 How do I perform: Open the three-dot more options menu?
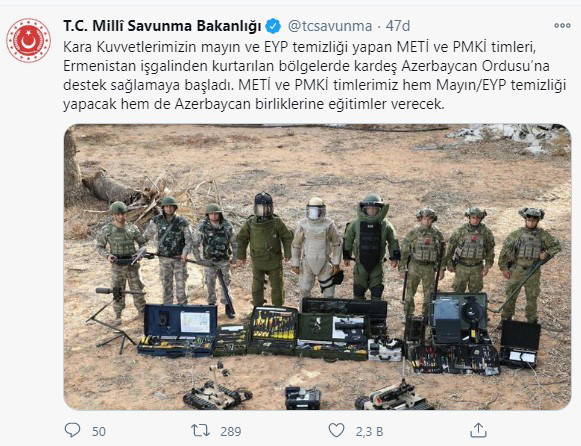tap(562, 26)
